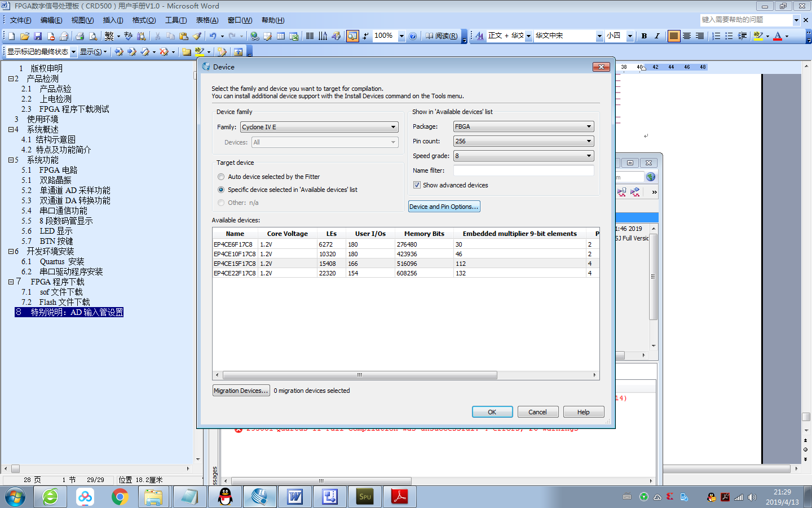Open the Insert Table tool
Screen dimensions: 812x508
[x=280, y=36]
